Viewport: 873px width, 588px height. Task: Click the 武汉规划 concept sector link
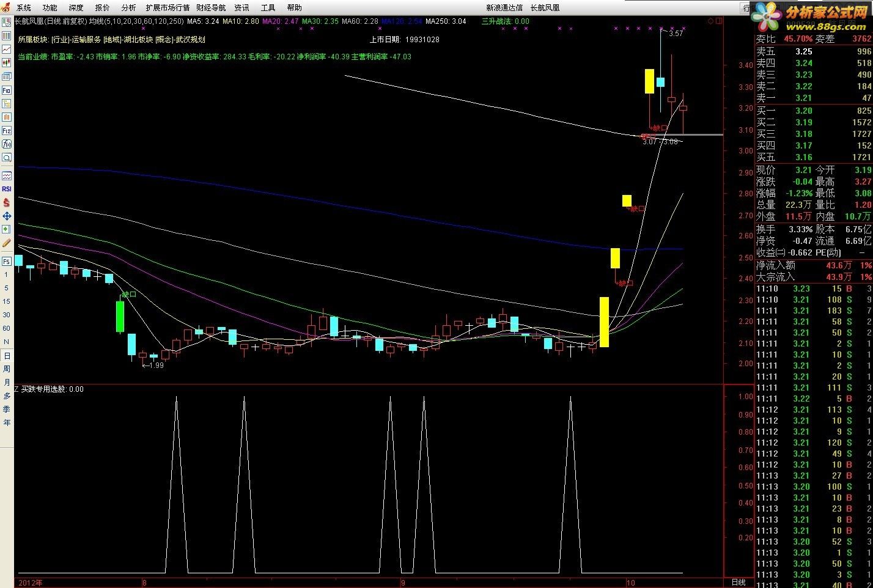pyautogui.click(x=191, y=40)
